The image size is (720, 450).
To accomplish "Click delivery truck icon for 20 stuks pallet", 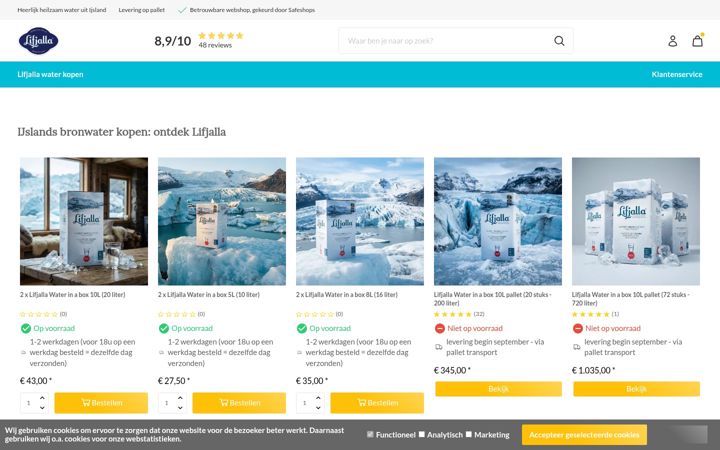I will point(439,347).
